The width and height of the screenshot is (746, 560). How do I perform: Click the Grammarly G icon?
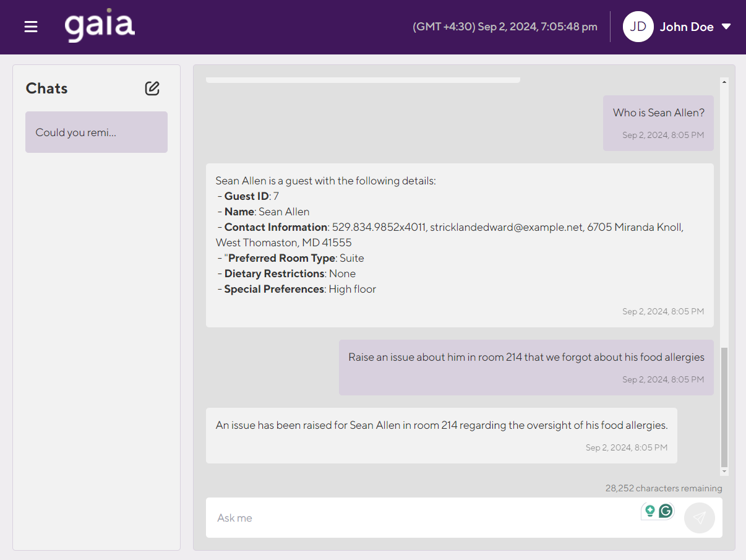point(666,511)
